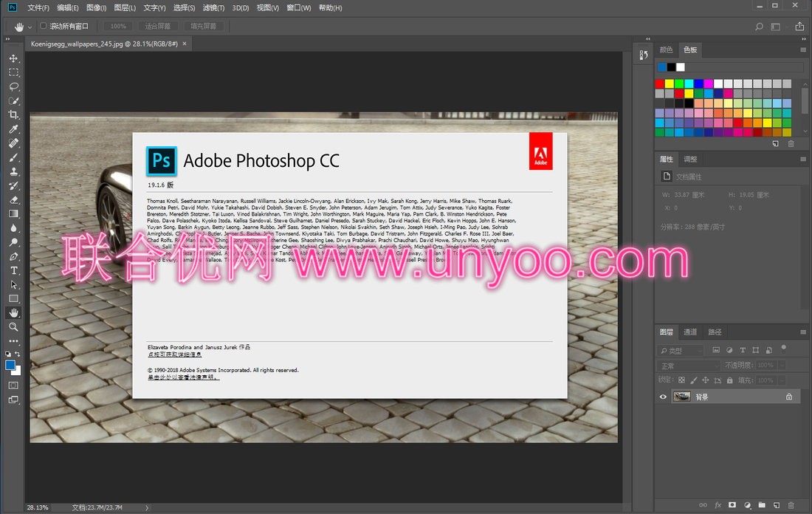Open the layer filter 类型 dropdown

[x=681, y=351]
